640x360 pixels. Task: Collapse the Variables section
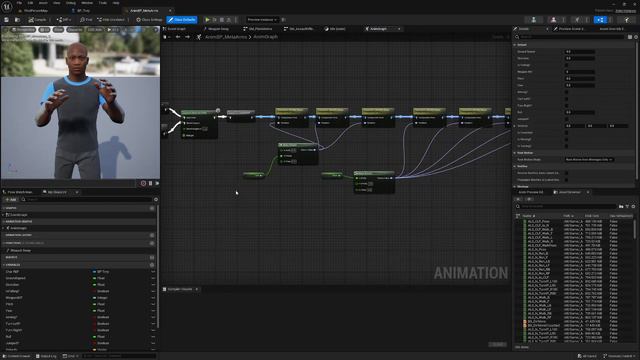coord(4,265)
